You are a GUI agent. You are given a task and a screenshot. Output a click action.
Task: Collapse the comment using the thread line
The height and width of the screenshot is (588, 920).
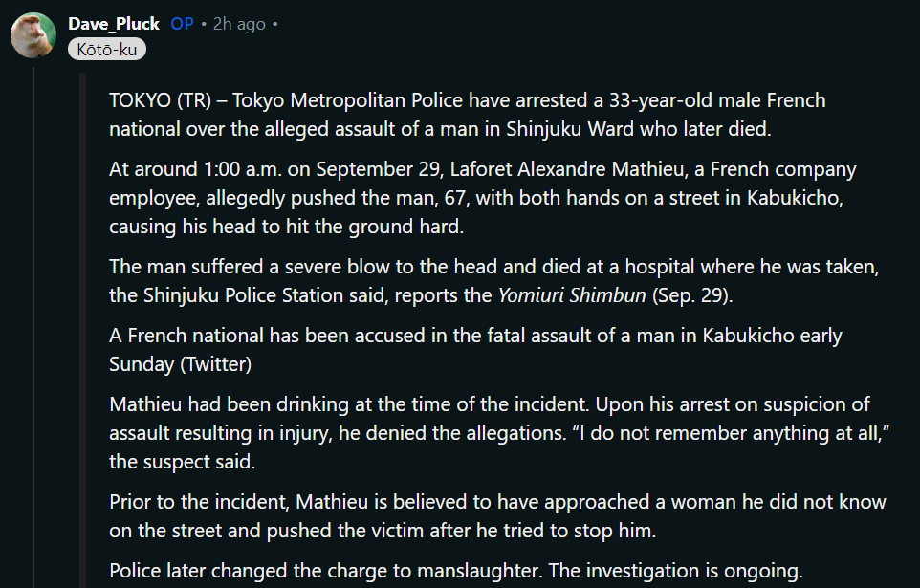point(33,327)
